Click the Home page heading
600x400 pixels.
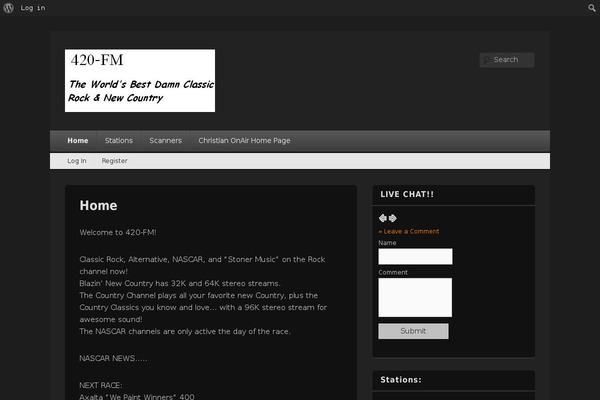(98, 206)
